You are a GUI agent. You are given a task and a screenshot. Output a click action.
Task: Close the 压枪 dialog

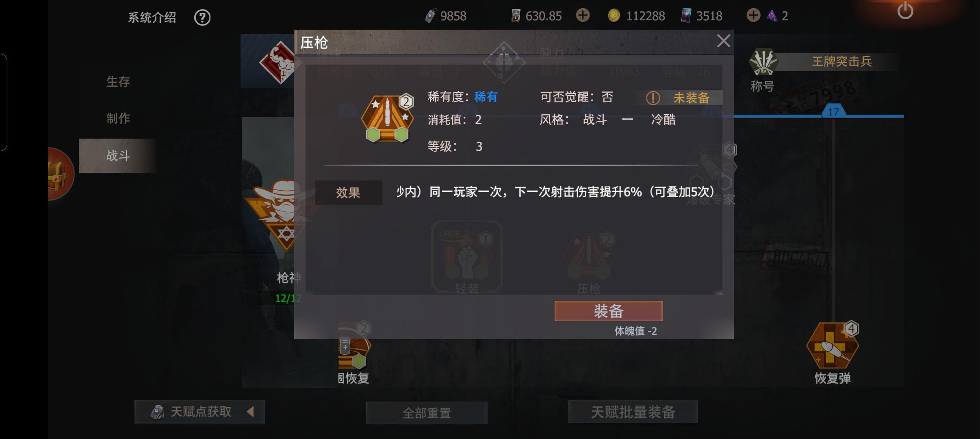[x=724, y=41]
